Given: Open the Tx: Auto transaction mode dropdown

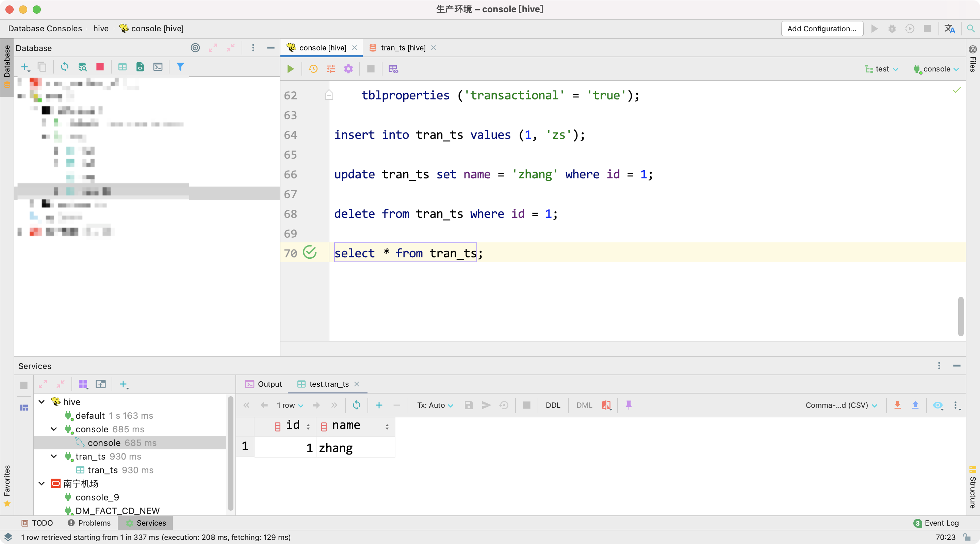Looking at the screenshot, I should pos(435,405).
